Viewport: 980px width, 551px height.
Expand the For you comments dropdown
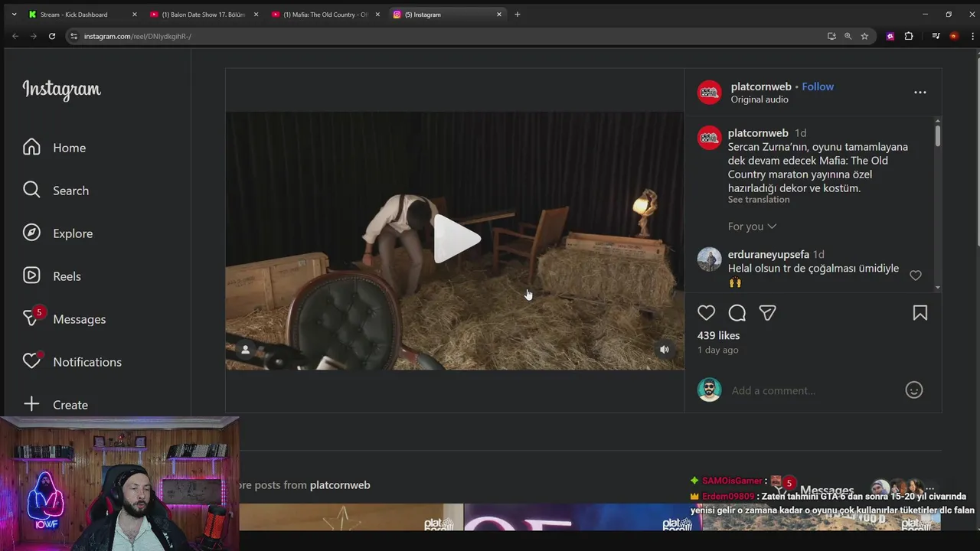coord(752,227)
